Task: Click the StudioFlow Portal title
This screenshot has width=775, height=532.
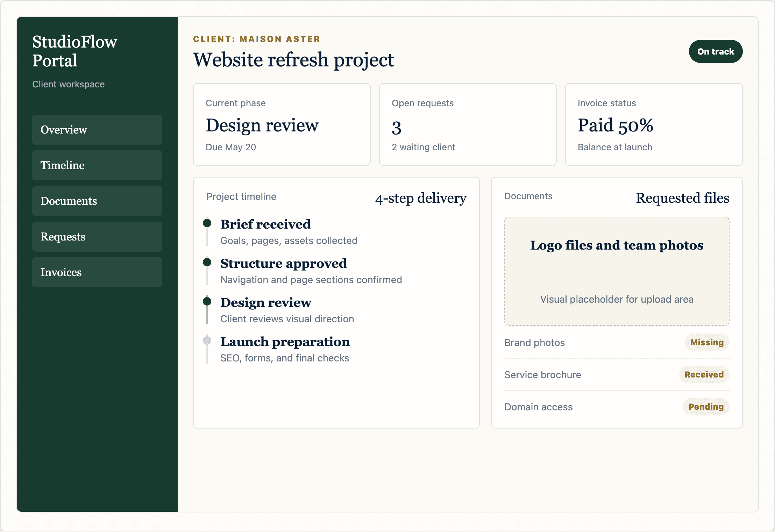Action: pyautogui.click(x=75, y=51)
